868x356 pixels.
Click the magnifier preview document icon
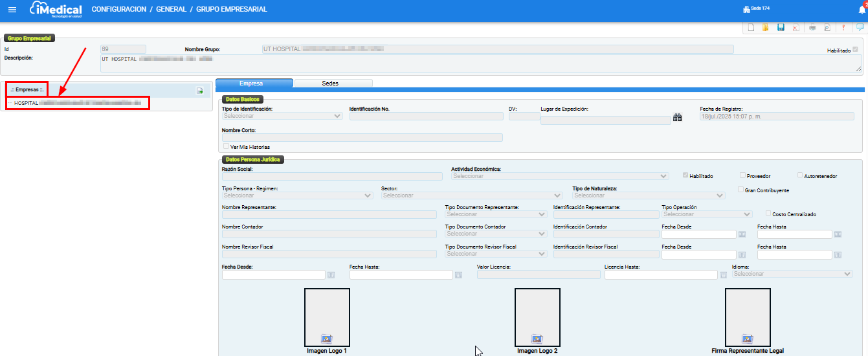[827, 27]
